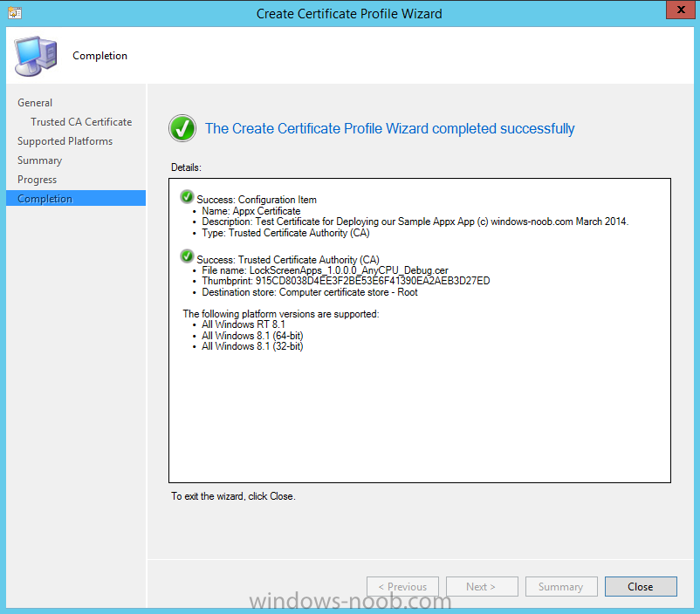The image size is (700, 614).
Task: Click the Close button
Action: (x=641, y=586)
